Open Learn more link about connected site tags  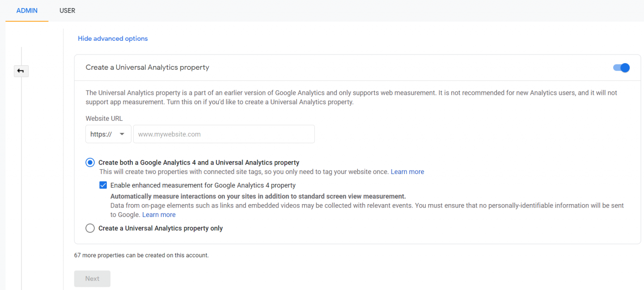click(x=407, y=172)
